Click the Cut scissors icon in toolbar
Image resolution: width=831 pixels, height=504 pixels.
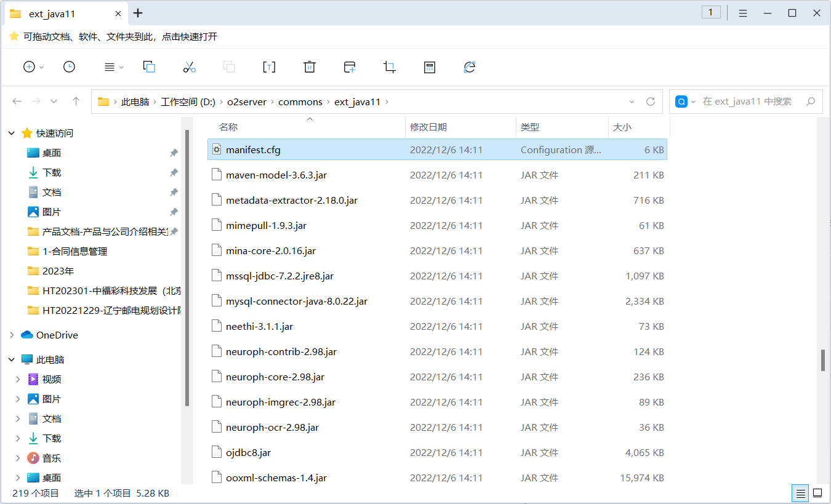pyautogui.click(x=189, y=67)
